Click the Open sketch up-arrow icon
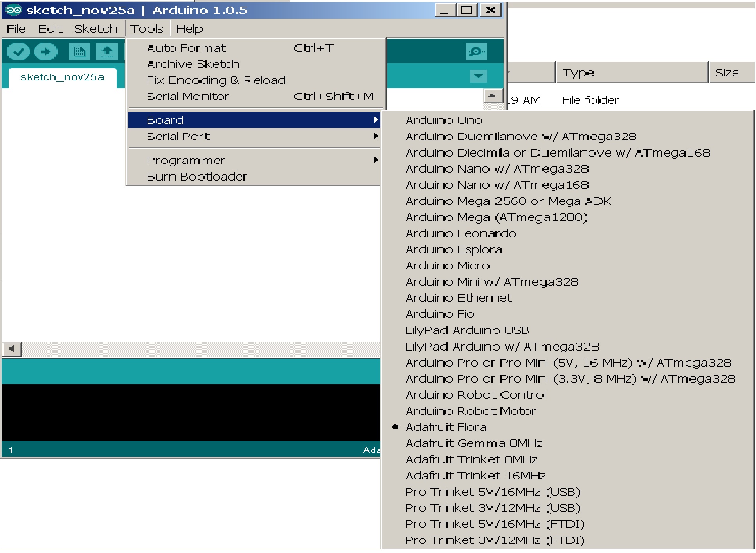The height and width of the screenshot is (553, 756). tap(107, 52)
